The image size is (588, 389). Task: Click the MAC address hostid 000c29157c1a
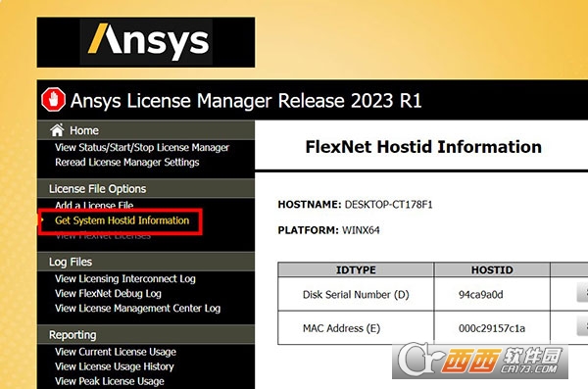pyautogui.click(x=492, y=328)
